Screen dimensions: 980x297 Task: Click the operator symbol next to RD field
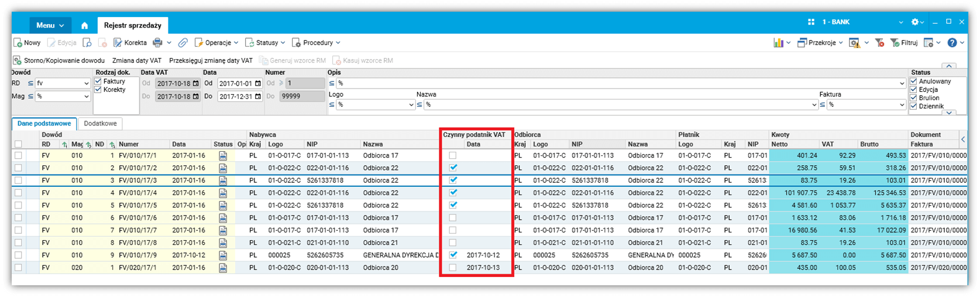click(30, 83)
